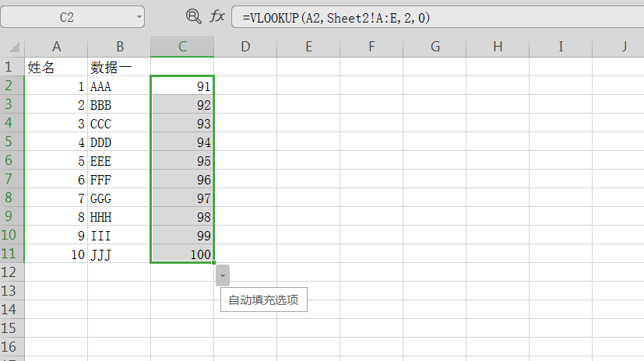Select row 12 header
This screenshot has width=644, height=361.
click(12, 272)
